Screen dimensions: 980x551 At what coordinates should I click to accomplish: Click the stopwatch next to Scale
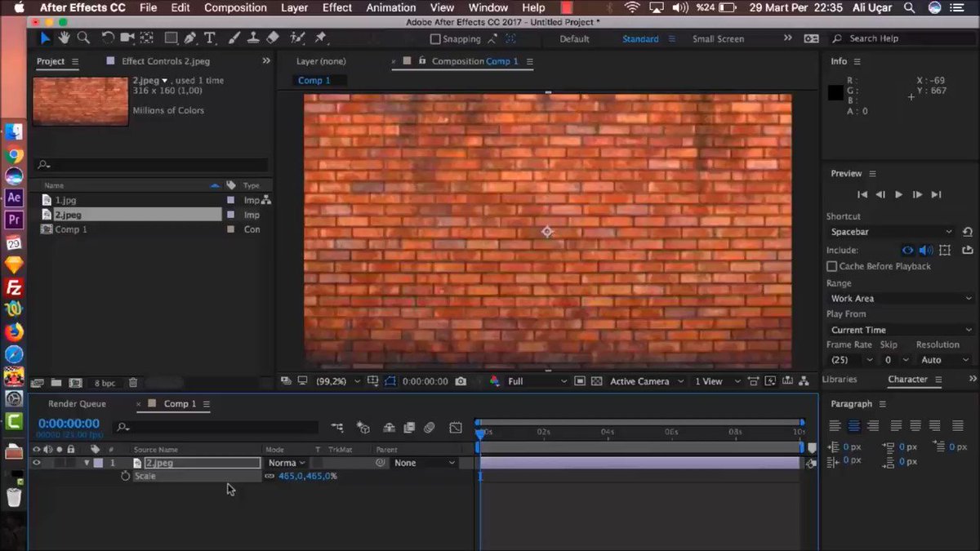125,476
